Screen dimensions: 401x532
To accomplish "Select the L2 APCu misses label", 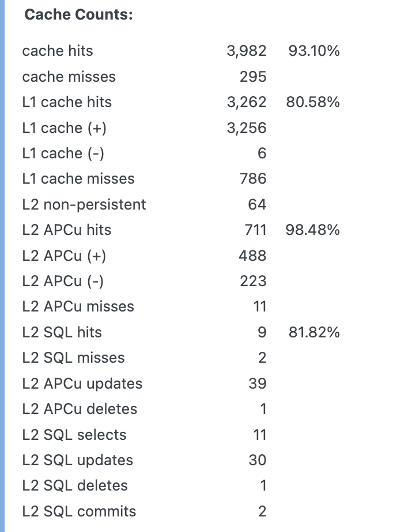I will (x=78, y=307).
